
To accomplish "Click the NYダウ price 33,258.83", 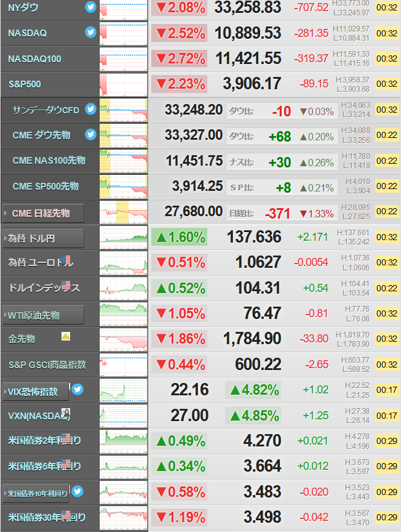I will [248, 7].
